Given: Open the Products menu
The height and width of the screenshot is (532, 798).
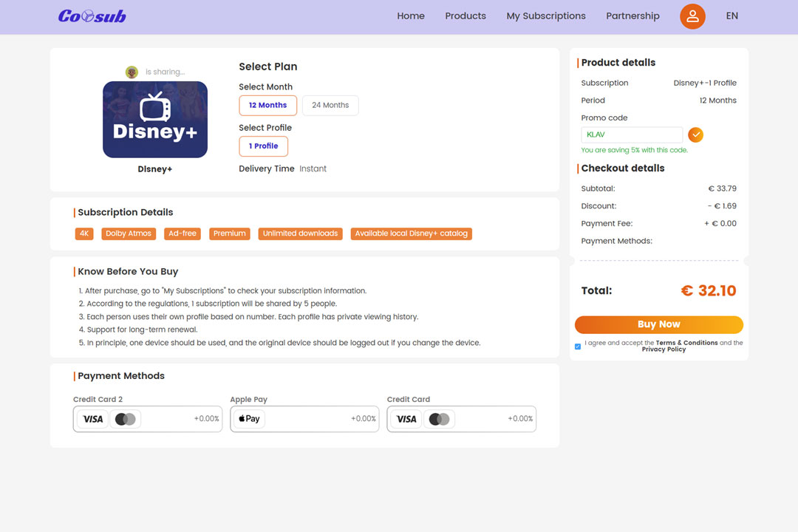Looking at the screenshot, I should [x=465, y=16].
